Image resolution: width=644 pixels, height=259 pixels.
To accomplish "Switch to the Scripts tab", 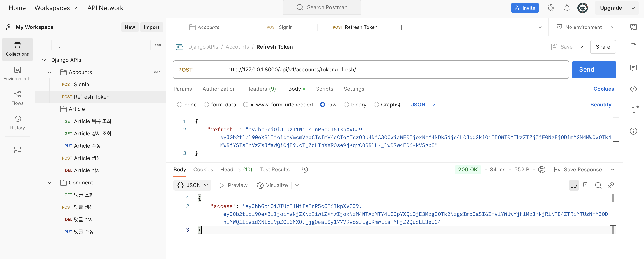I will [x=324, y=89].
